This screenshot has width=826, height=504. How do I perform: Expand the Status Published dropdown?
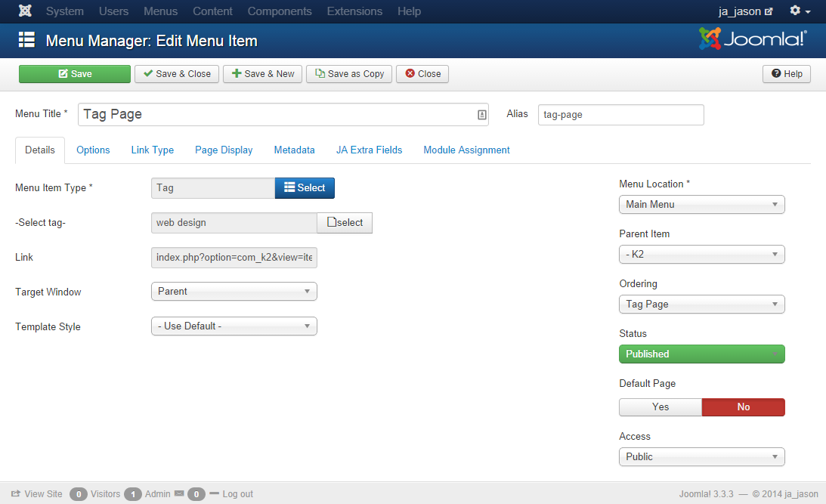click(701, 354)
